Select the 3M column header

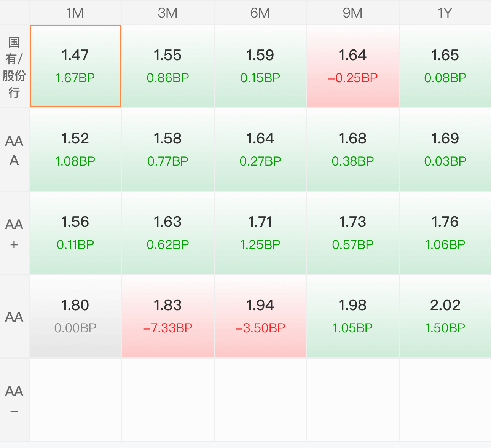pos(168,13)
